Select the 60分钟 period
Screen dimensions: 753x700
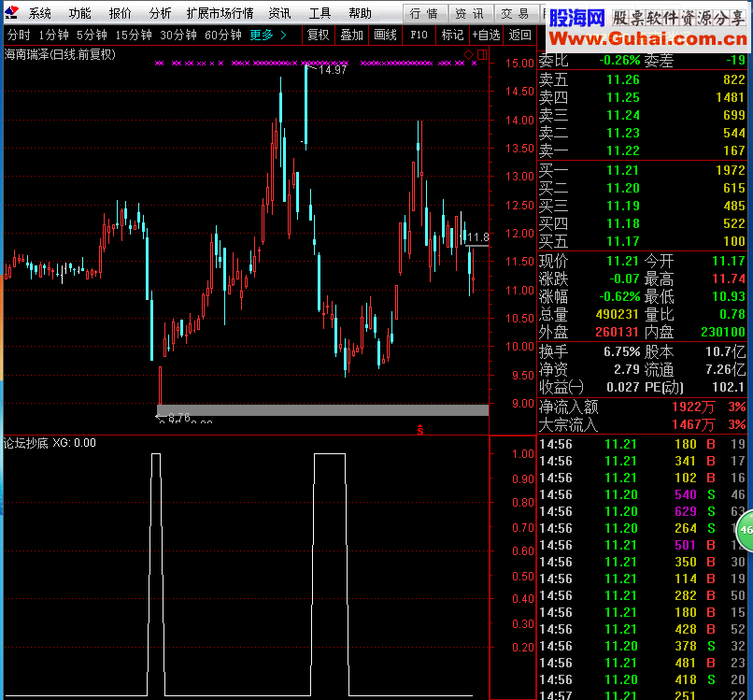[x=223, y=36]
